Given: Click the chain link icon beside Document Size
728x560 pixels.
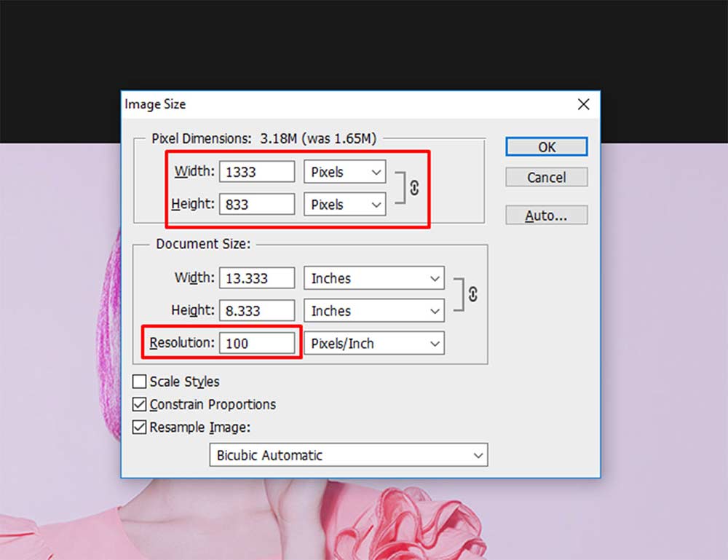Looking at the screenshot, I should pyautogui.click(x=472, y=294).
